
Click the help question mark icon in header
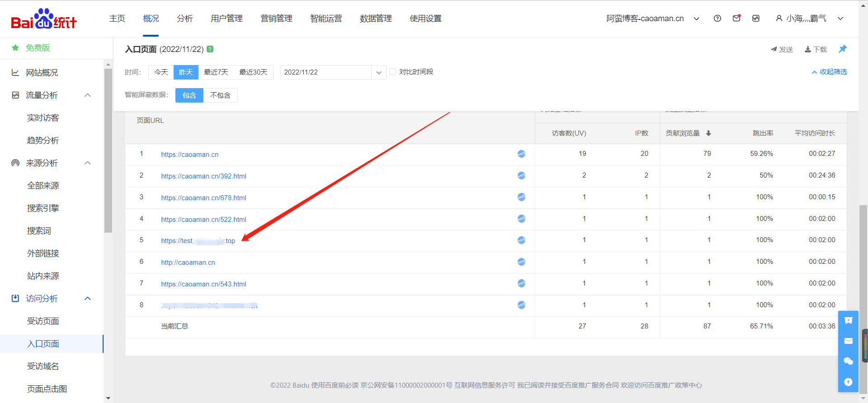(x=717, y=19)
